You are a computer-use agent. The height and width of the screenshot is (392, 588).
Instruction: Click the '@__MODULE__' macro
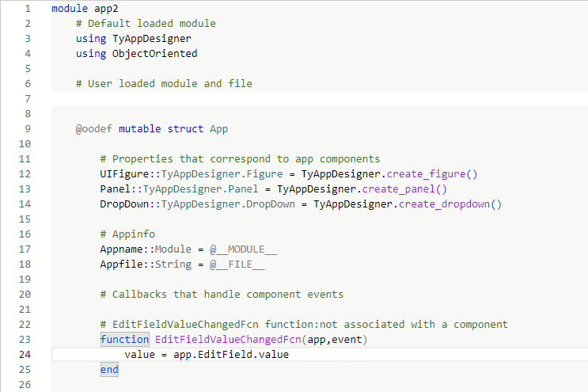pyautogui.click(x=244, y=249)
